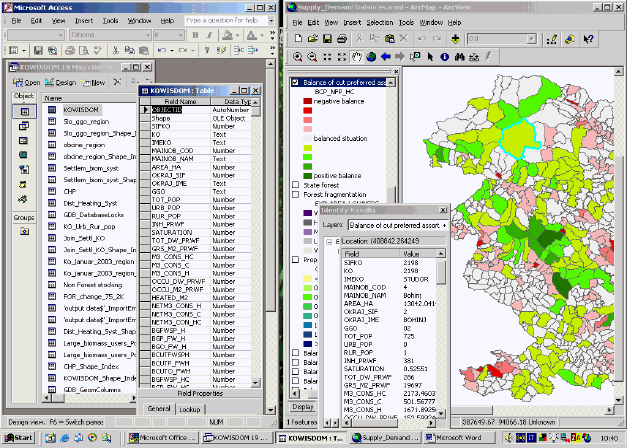Screen dimensions: 627x448
Task: Enable the State forest layer checkbox
Action: (x=295, y=184)
